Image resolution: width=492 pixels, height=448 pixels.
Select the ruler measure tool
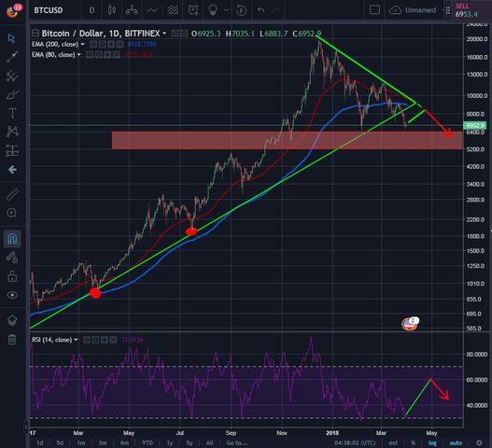[x=12, y=195]
